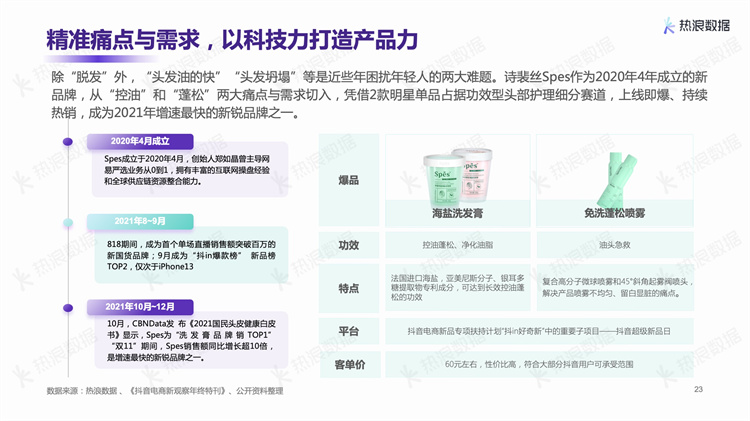Viewport: 750px width, 421px height.
Task: Select the 2021年10月~12月 timeline label
Action: pos(143,306)
